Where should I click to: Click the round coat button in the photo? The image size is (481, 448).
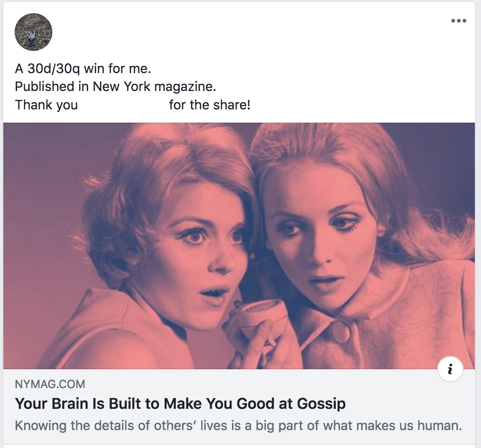coord(339,333)
